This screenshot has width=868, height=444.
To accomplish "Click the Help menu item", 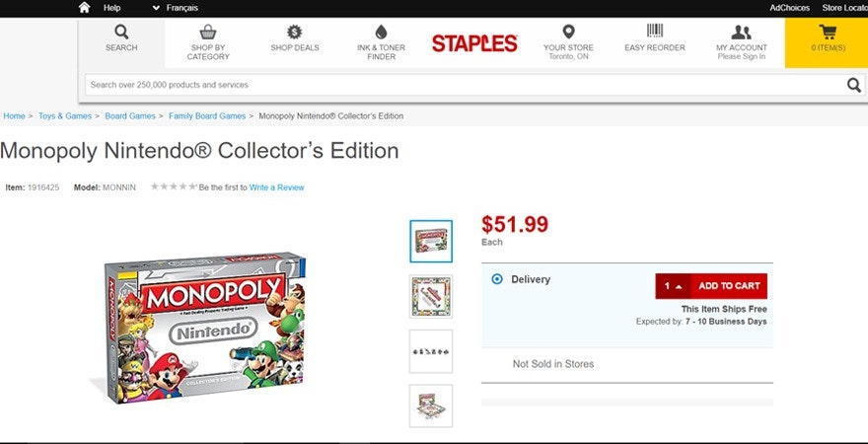I will [111, 8].
